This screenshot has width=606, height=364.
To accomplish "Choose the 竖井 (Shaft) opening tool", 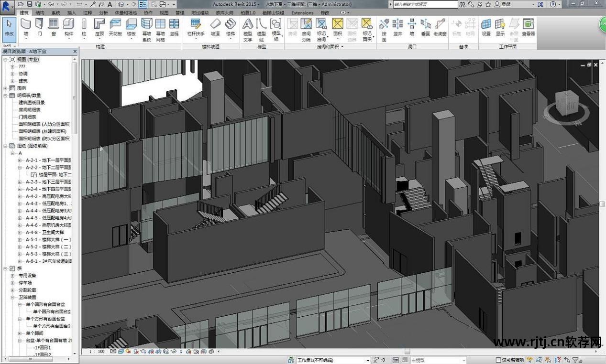I will point(397,28).
